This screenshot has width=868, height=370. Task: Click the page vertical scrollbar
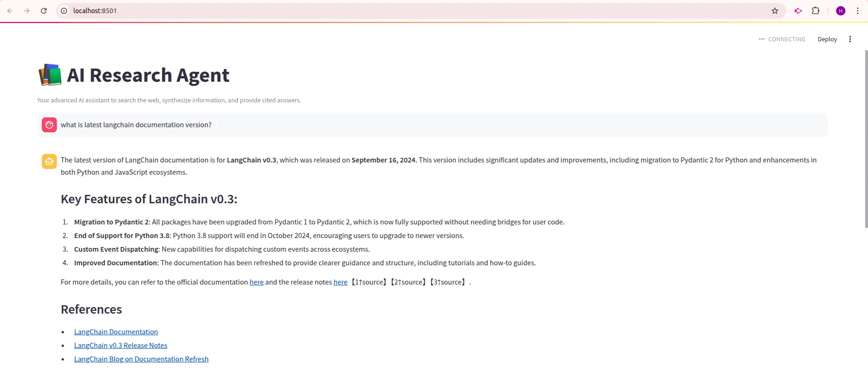(866, 141)
